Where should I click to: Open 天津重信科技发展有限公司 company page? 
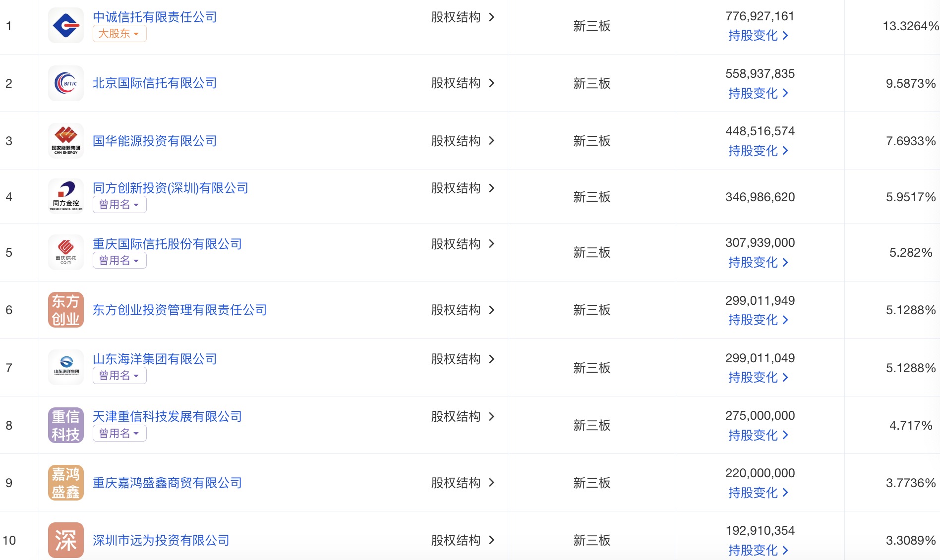167,416
